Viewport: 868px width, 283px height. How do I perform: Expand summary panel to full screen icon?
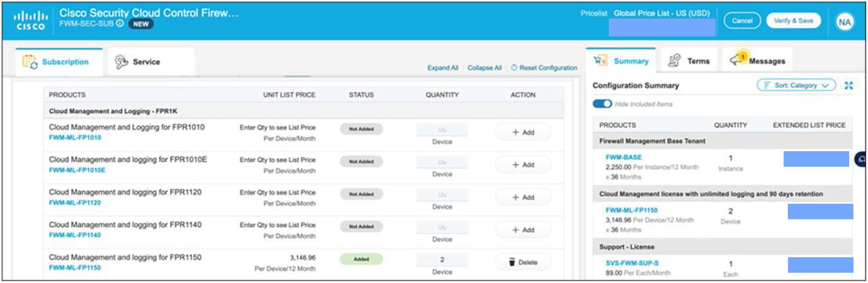point(849,86)
